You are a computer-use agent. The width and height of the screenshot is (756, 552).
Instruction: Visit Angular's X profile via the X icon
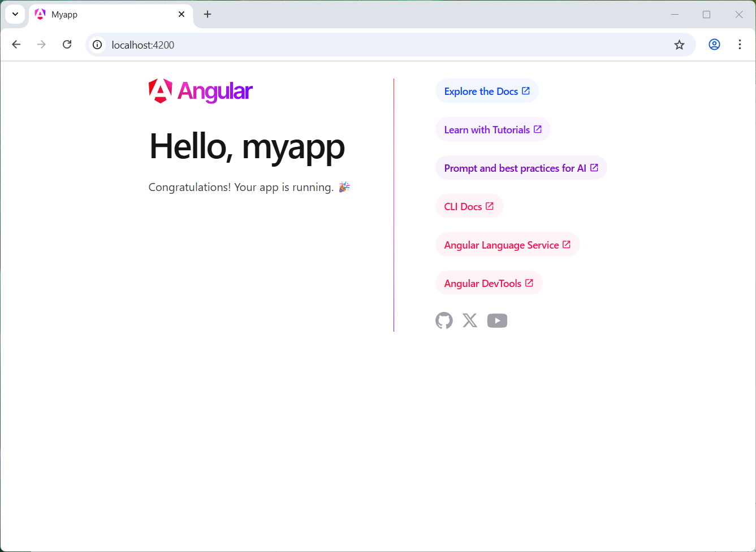point(470,320)
